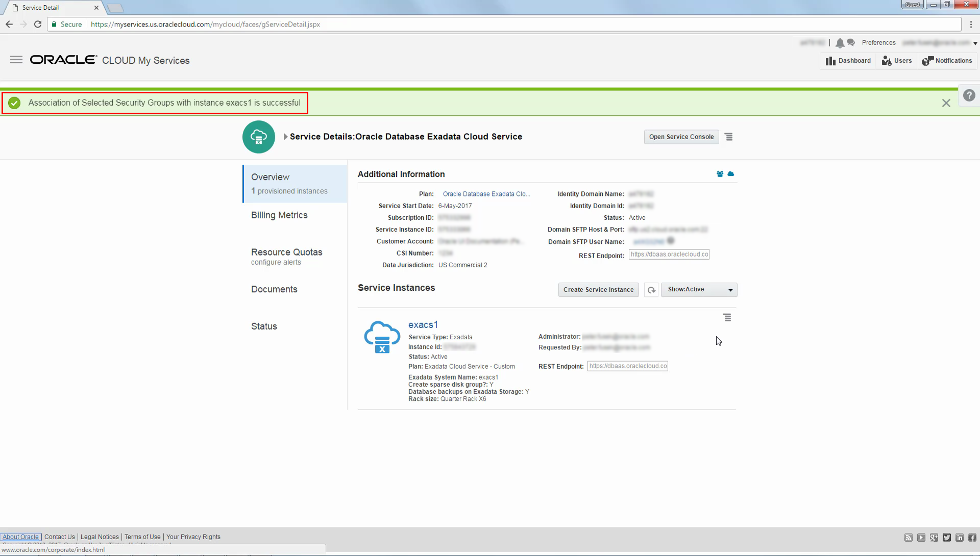Open the hamburger navigation menu

coord(16,60)
